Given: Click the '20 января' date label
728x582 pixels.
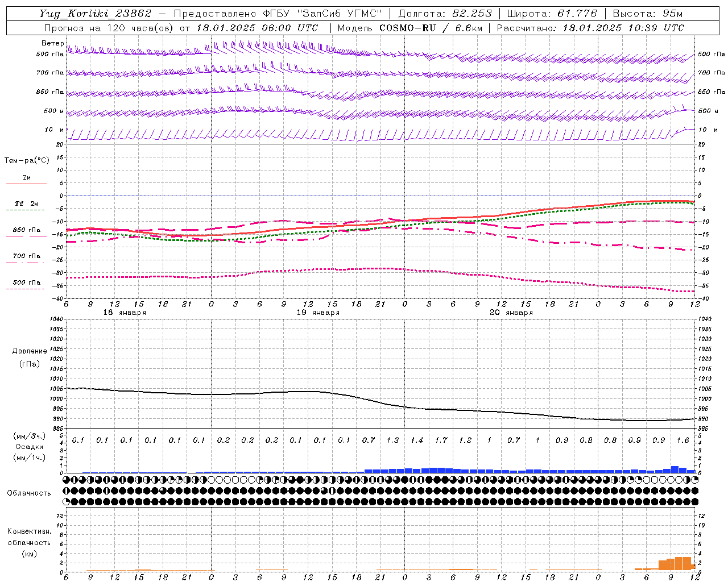Looking at the screenshot, I should 511,313.
